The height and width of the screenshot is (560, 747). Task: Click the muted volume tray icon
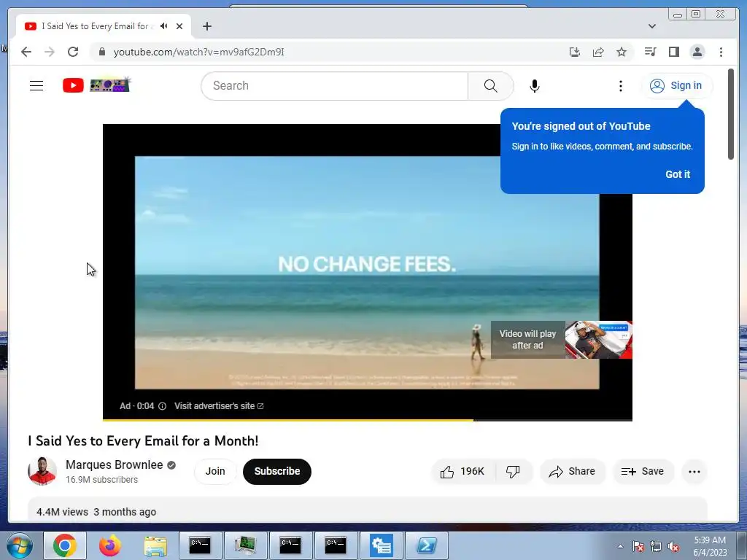point(673,547)
